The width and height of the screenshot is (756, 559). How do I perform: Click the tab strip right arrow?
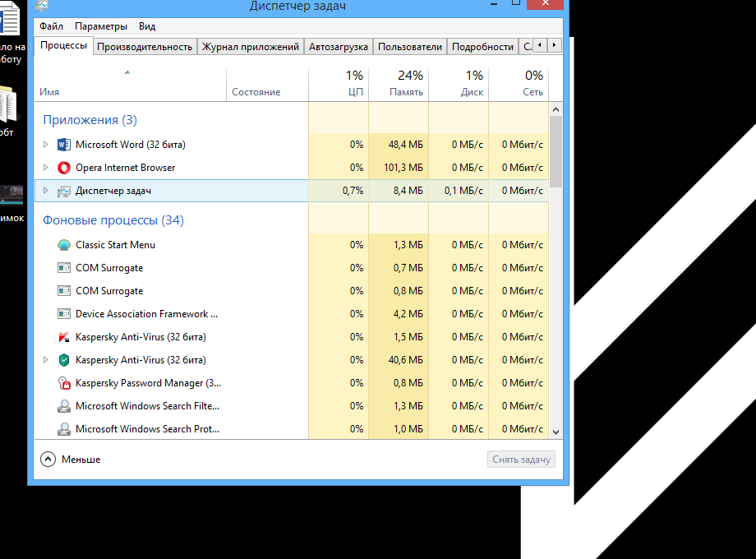[555, 45]
